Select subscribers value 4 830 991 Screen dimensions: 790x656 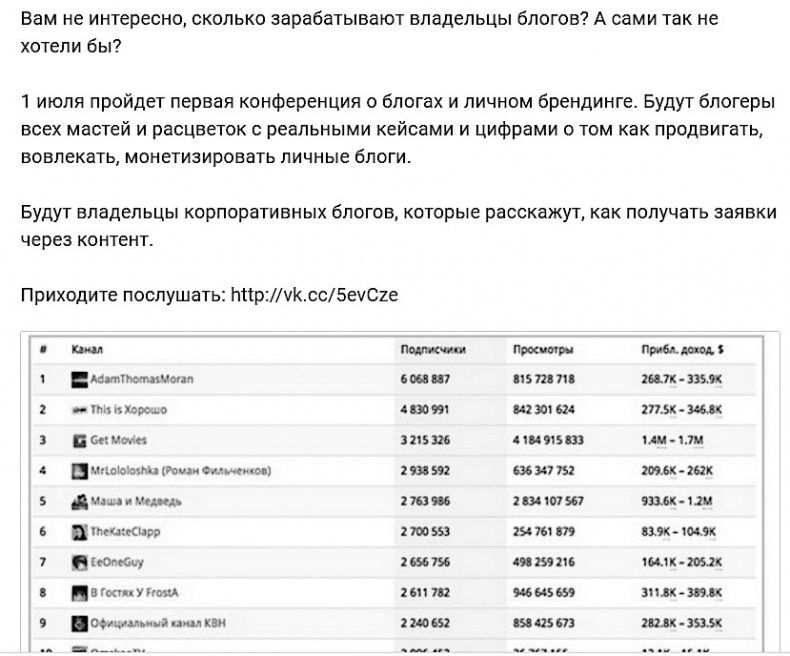point(424,410)
